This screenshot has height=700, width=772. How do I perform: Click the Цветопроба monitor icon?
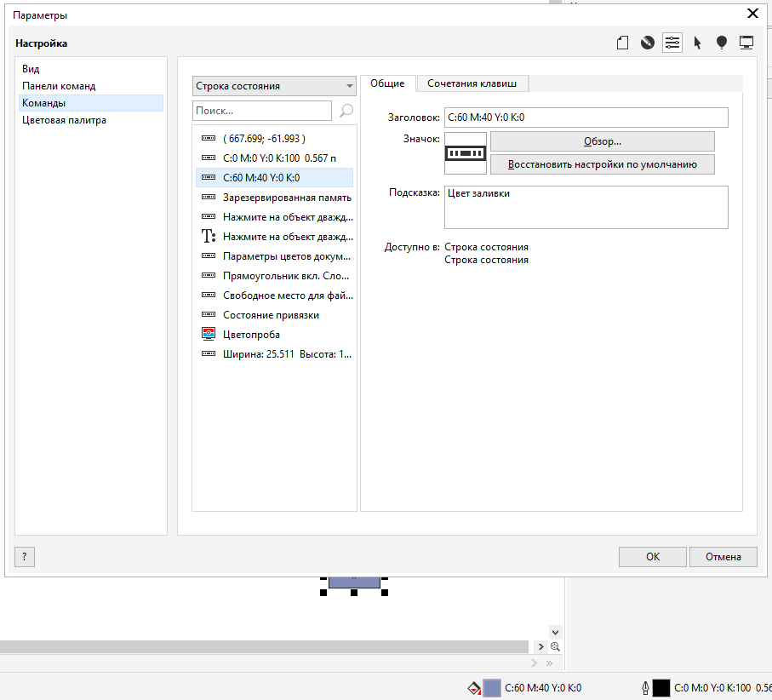pyautogui.click(x=209, y=334)
